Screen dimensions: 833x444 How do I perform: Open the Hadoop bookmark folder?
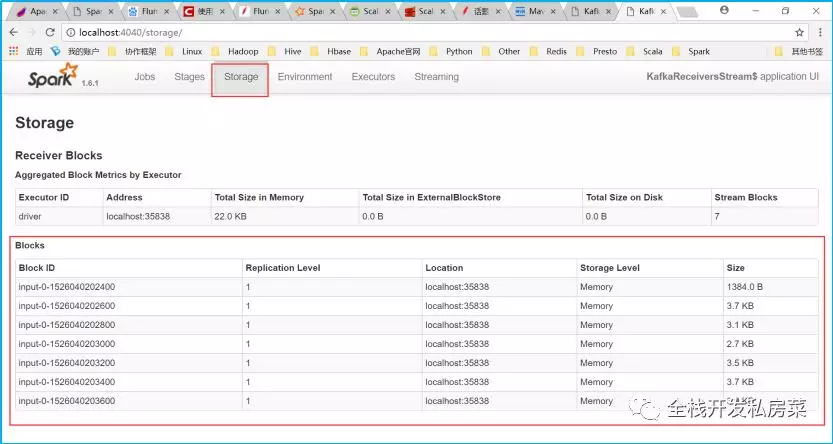pyautogui.click(x=235, y=52)
